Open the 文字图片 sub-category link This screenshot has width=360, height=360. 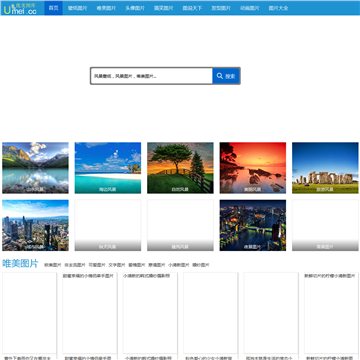tap(117, 265)
